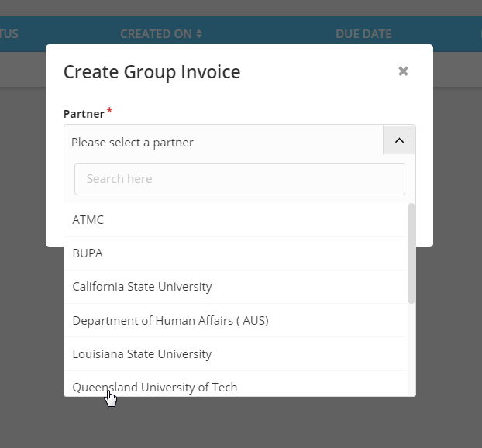The image size is (482, 448).
Task: Close the Create Group Invoice dialog
Action: 403,71
